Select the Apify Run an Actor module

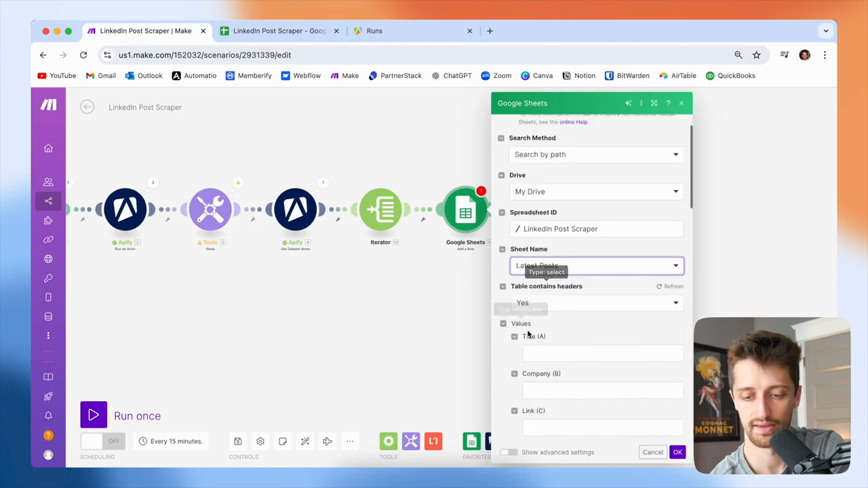point(125,209)
